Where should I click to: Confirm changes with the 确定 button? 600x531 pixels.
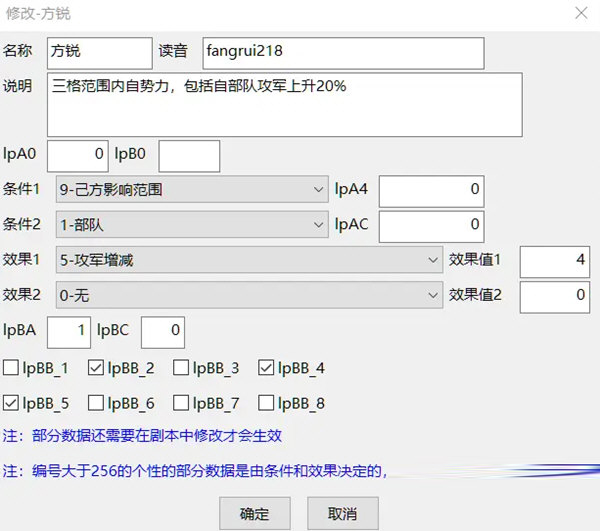[x=255, y=513]
